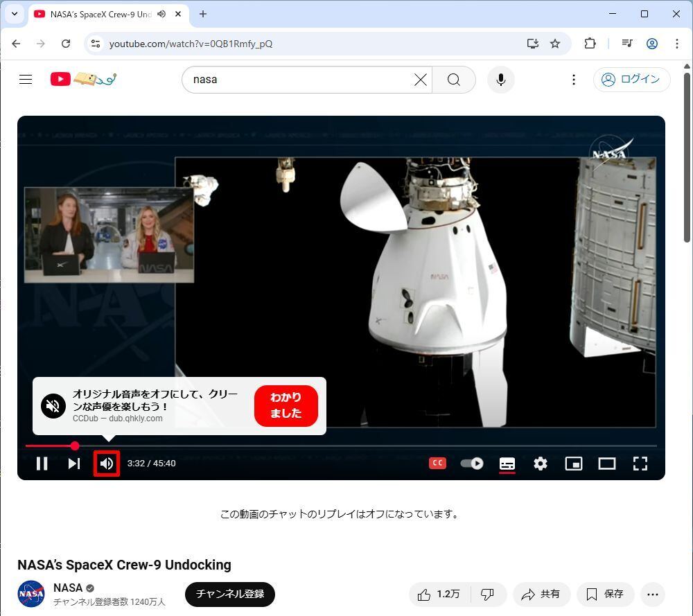Open YouTube settings three-dot menu
The width and height of the screenshot is (693, 616).
[x=574, y=80]
